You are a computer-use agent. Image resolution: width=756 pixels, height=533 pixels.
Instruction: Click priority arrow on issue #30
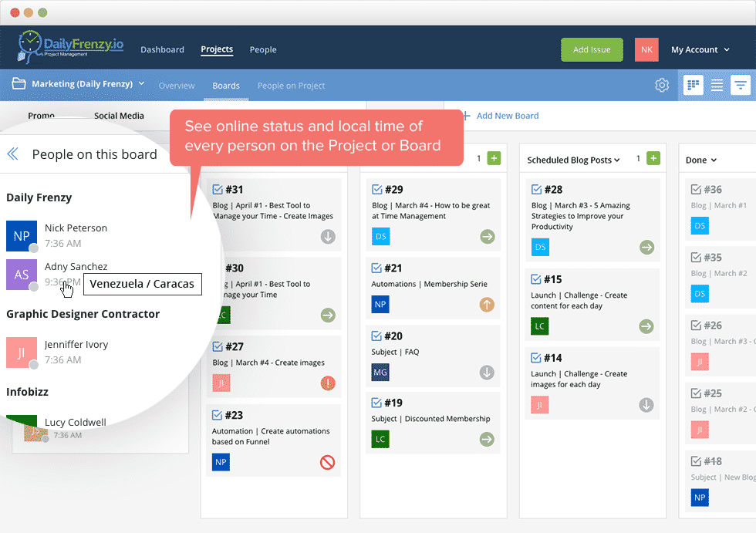[328, 315]
